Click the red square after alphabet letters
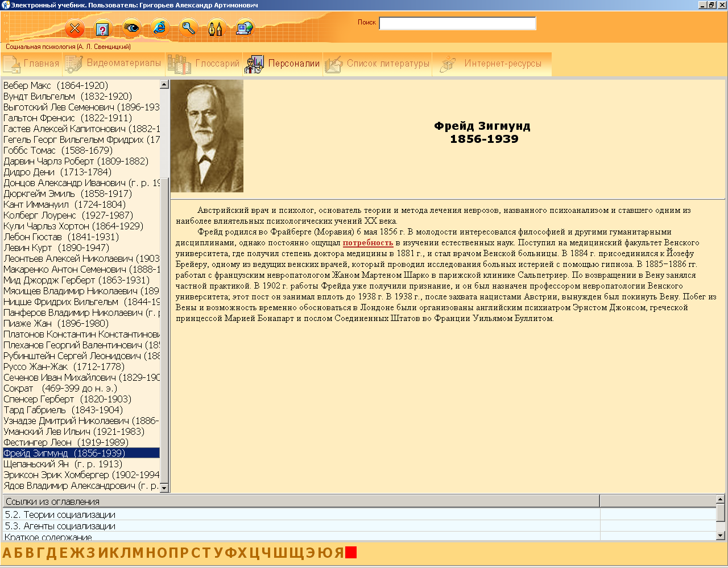The width and height of the screenshot is (728, 568). tap(351, 553)
